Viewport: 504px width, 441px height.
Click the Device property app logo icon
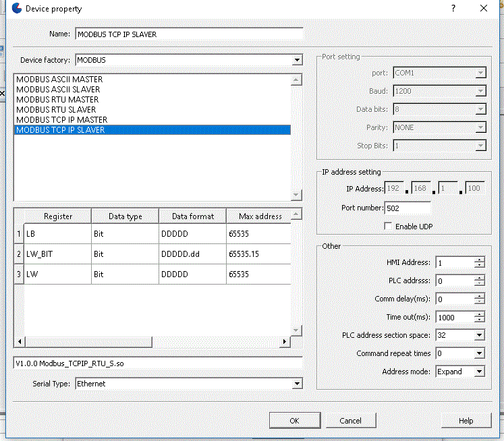(x=16, y=8)
